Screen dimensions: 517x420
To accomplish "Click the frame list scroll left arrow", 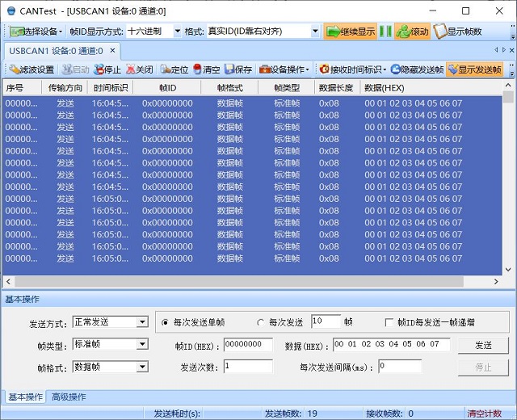I will [x=8, y=282].
